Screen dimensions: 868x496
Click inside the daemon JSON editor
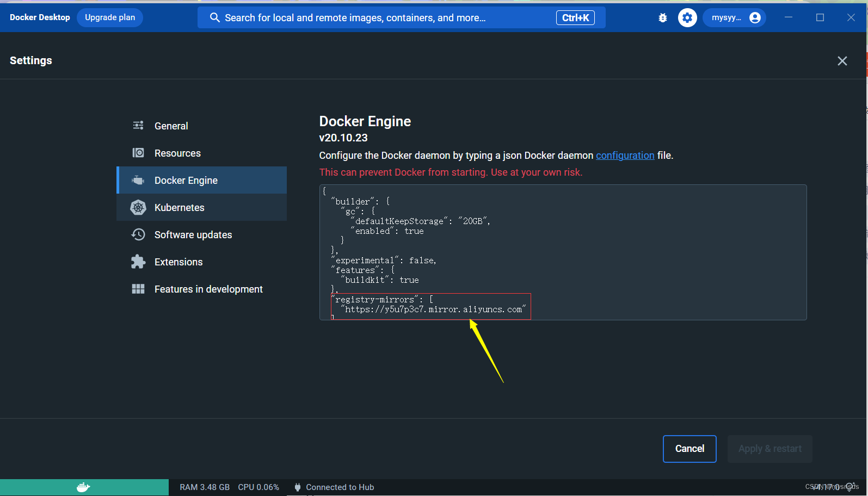tap(563, 252)
